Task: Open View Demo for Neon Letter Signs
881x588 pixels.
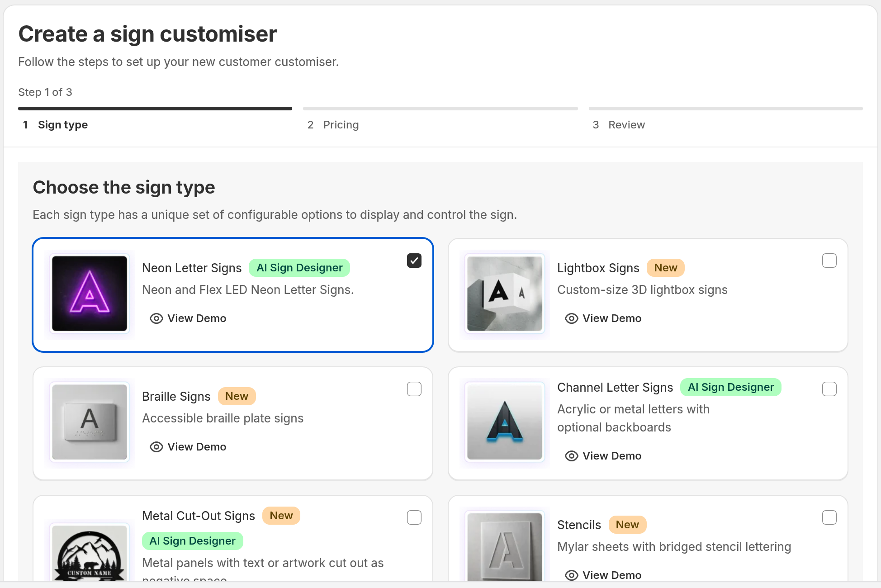Action: [188, 318]
